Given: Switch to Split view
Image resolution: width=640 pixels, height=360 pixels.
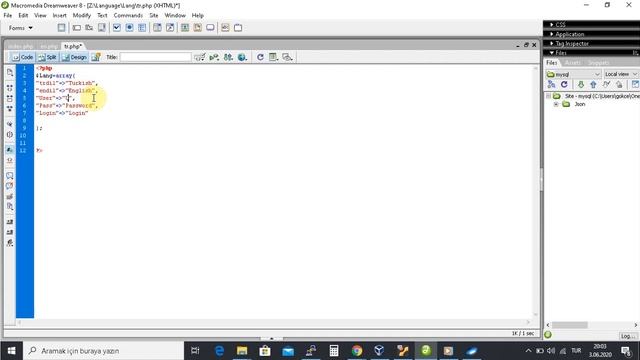Looking at the screenshot, I should coord(47,57).
